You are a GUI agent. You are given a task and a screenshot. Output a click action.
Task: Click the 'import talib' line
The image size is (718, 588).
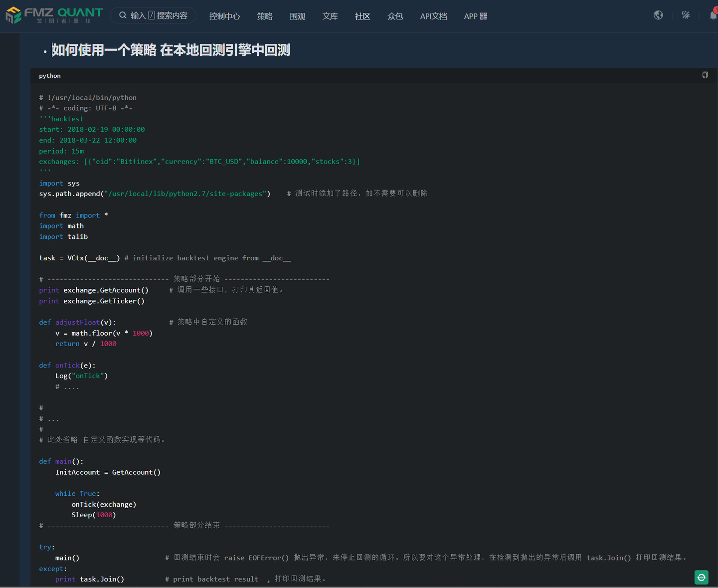[x=63, y=237]
